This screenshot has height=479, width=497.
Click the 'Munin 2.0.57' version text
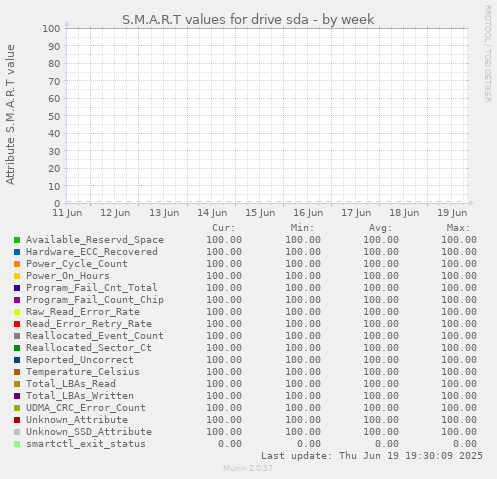tap(248, 468)
